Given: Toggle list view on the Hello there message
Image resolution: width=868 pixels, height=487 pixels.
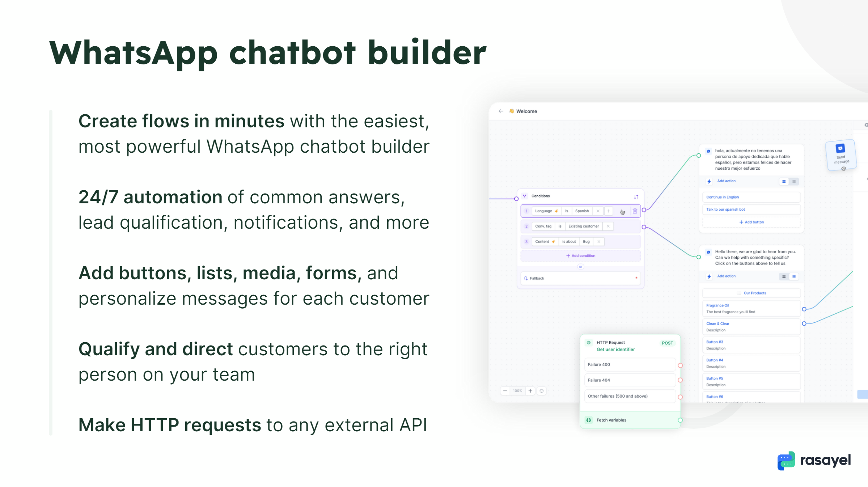Looking at the screenshot, I should point(794,277).
